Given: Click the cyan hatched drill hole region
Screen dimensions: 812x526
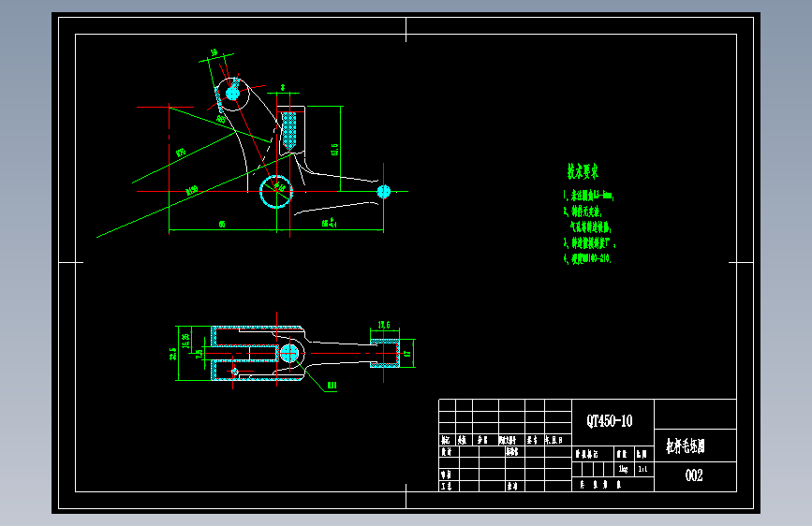Looking at the screenshot, I should coord(289,131).
